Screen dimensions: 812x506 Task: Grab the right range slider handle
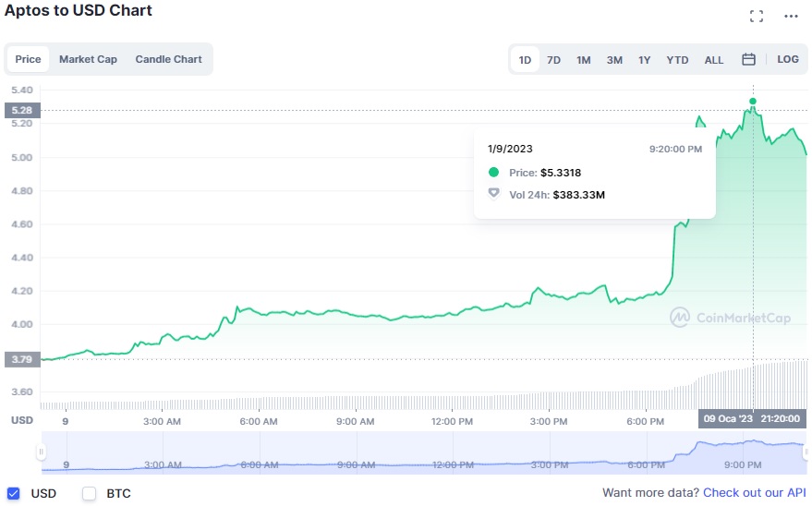click(x=806, y=452)
